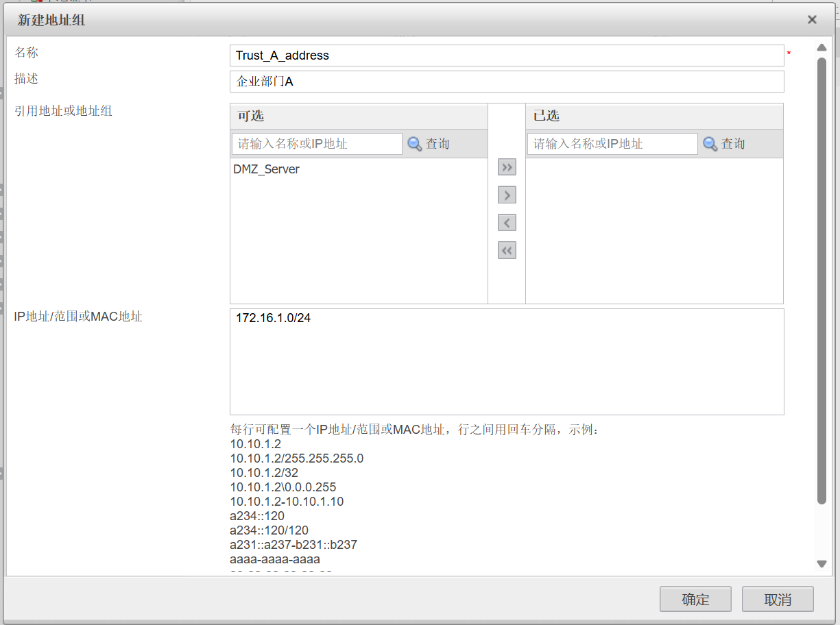Click the example text aaaa-aaaa-aaaa
Screen dimensions: 840x625
(275, 559)
